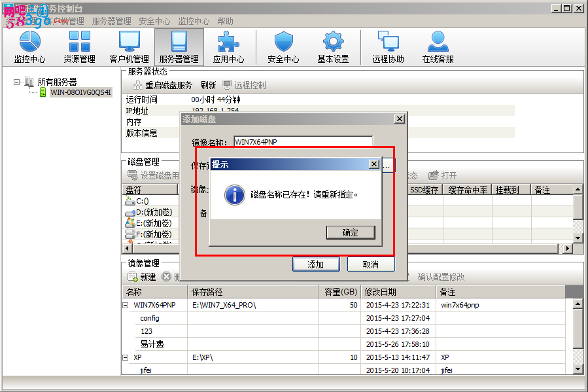Collapse the XP image row

click(126, 358)
